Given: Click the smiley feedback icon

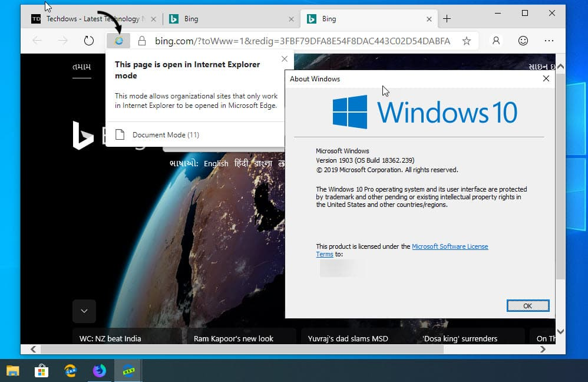Looking at the screenshot, I should click(x=523, y=41).
